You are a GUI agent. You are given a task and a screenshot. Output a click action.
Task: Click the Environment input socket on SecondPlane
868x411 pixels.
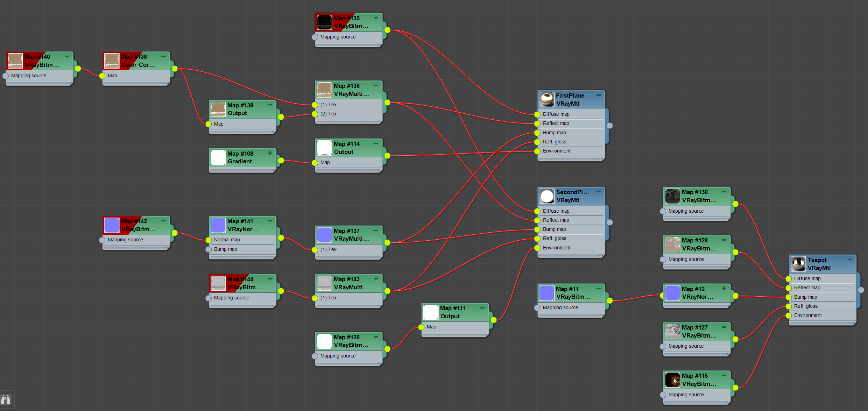pos(537,248)
